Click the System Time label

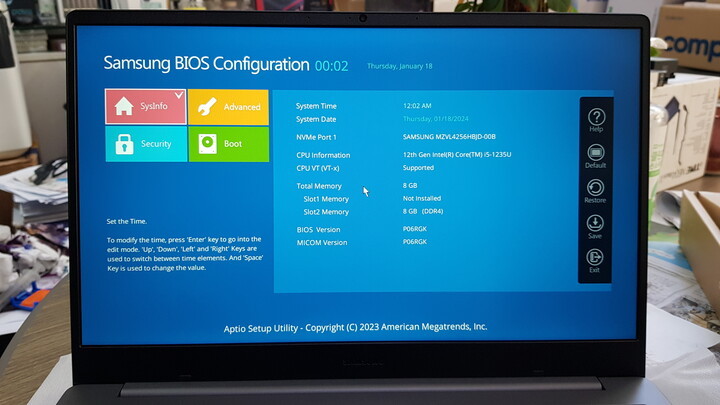[316, 106]
